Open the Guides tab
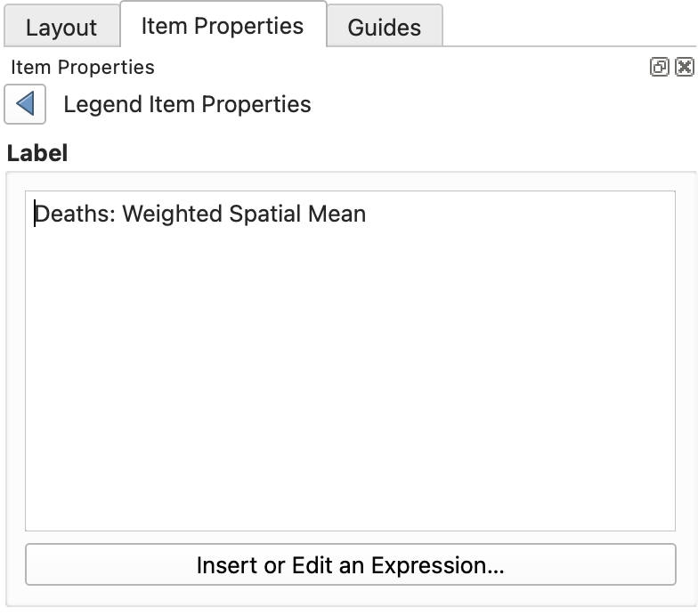The height and width of the screenshot is (616, 698). (384, 27)
